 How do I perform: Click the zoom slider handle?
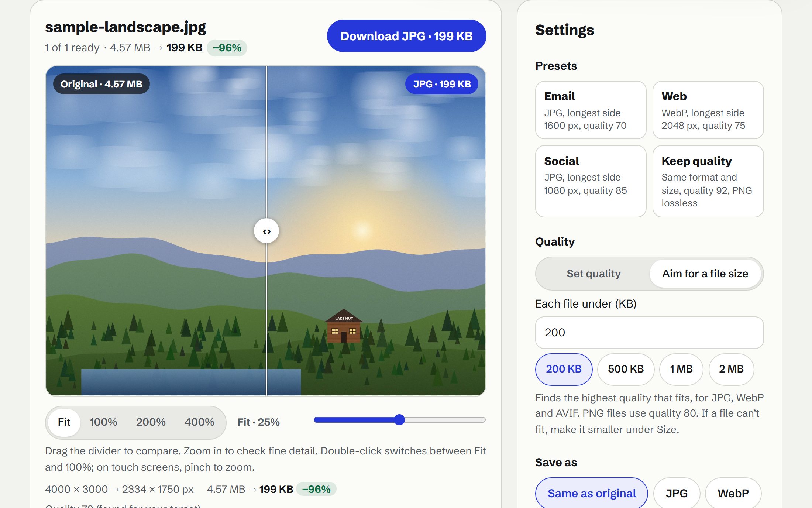(x=399, y=420)
